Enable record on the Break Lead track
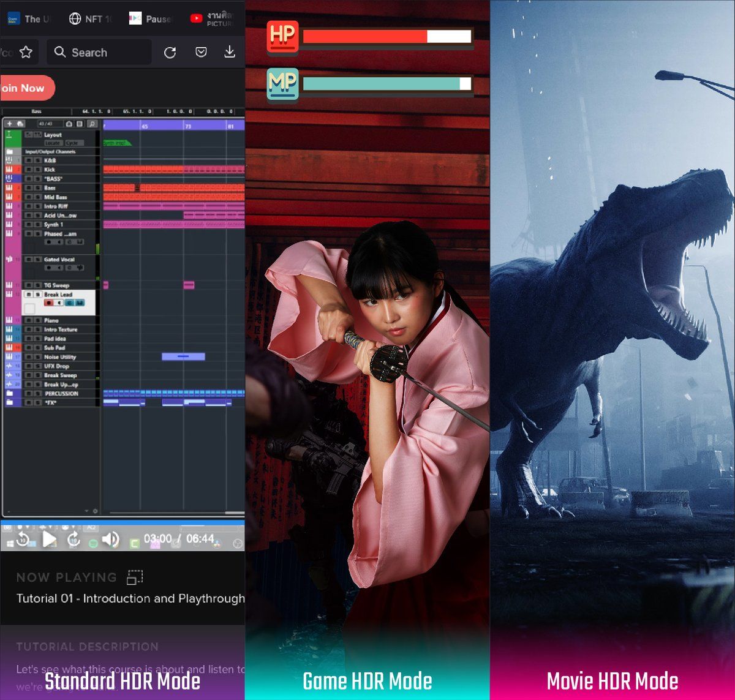The width and height of the screenshot is (735, 700). 49,303
